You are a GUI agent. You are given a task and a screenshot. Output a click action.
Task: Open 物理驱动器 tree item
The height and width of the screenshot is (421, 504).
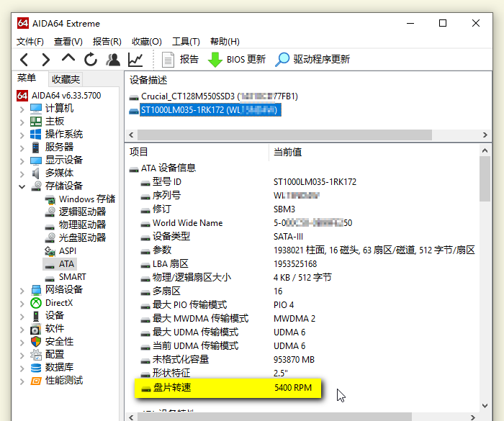click(82, 225)
